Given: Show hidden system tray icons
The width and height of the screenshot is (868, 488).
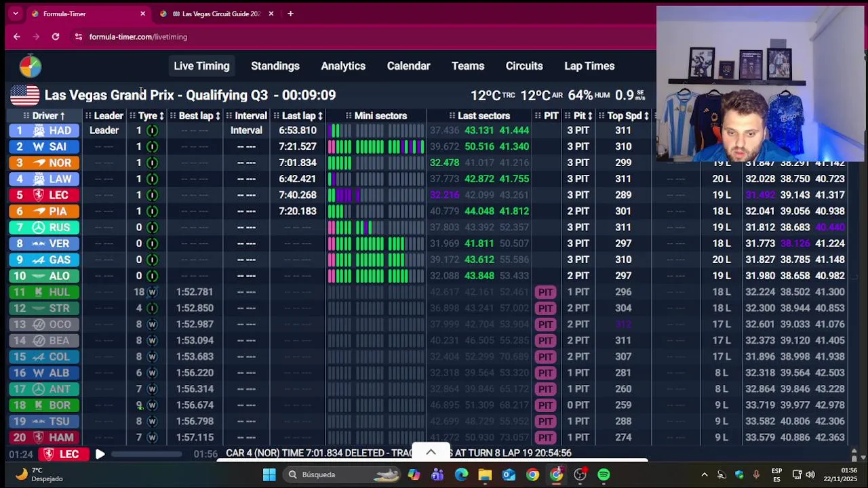Looking at the screenshot, I should coord(704,474).
